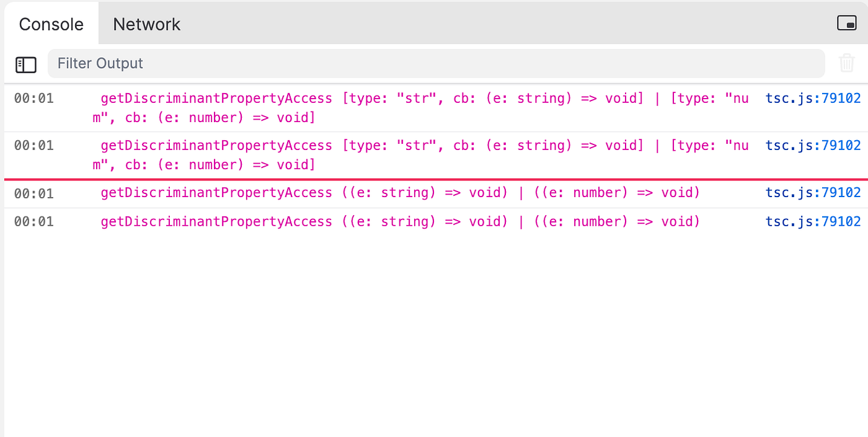Select third log message with function union

(400, 193)
